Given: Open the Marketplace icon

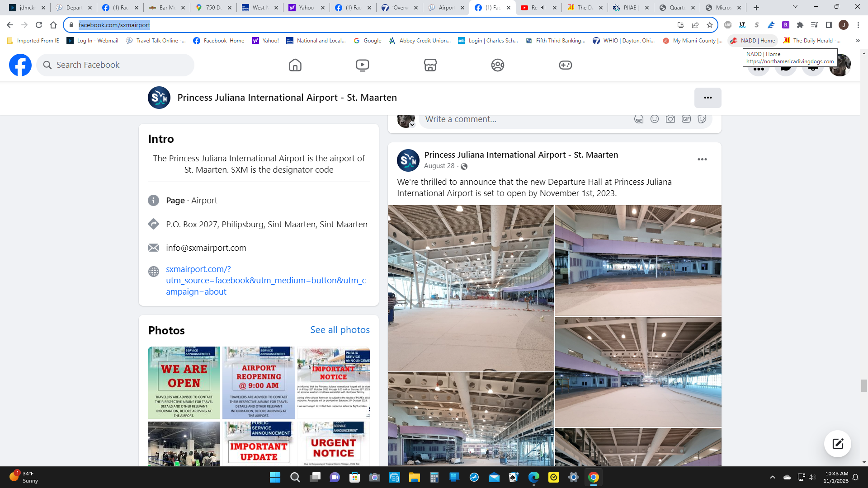Looking at the screenshot, I should (430, 65).
